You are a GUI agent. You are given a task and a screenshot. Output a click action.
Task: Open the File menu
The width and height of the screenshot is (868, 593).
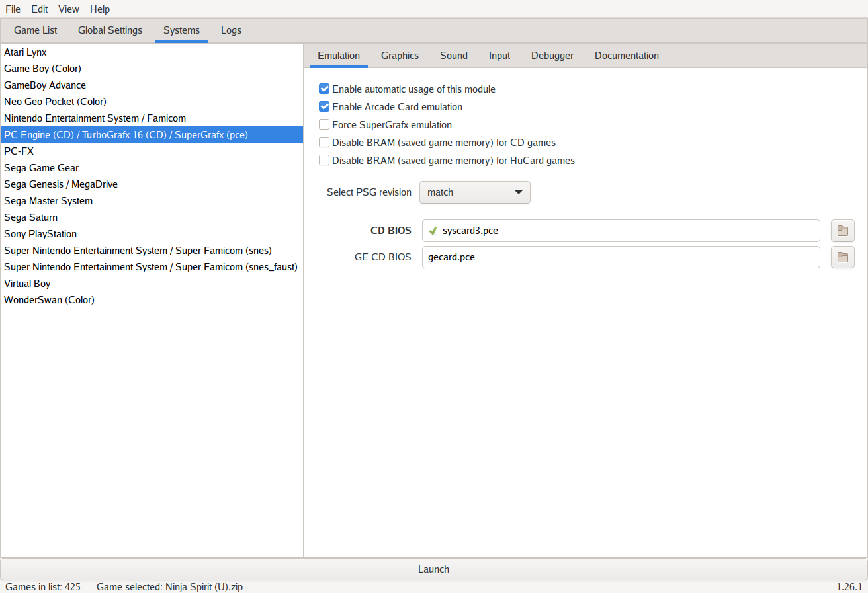(x=13, y=9)
